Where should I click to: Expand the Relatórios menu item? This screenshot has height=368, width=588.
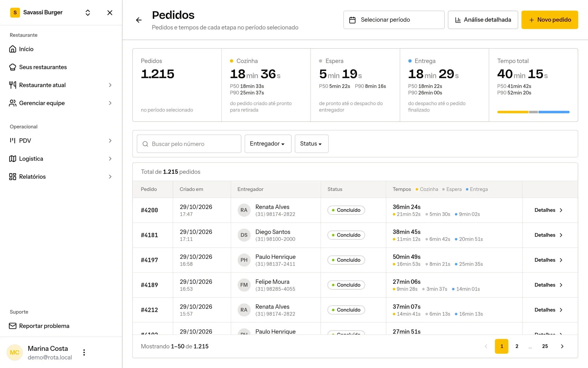click(61, 177)
